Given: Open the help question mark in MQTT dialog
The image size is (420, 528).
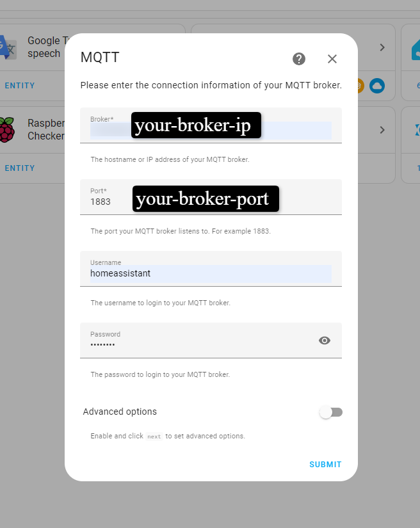Looking at the screenshot, I should tap(298, 58).
